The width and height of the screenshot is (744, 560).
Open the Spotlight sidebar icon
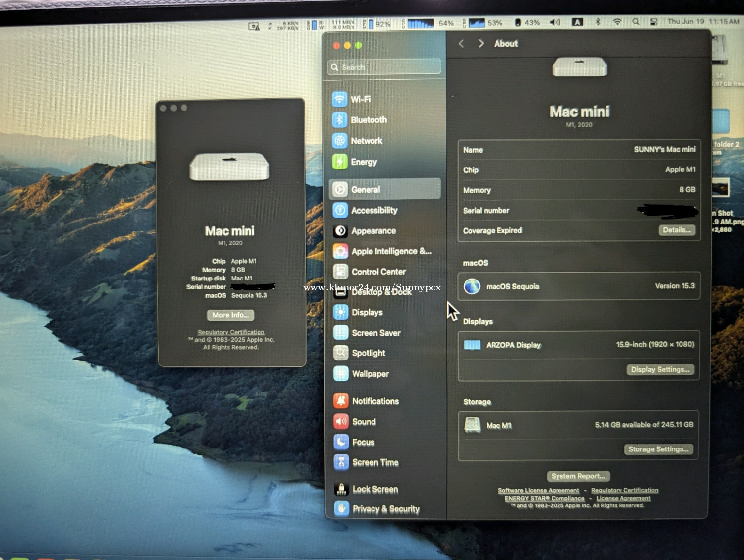pyautogui.click(x=341, y=353)
